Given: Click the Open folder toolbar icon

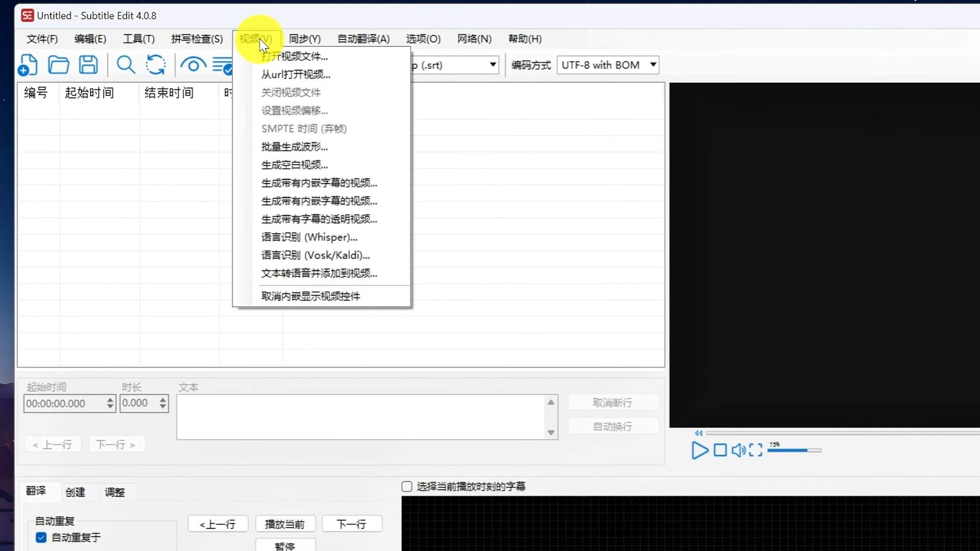Looking at the screenshot, I should (x=58, y=65).
